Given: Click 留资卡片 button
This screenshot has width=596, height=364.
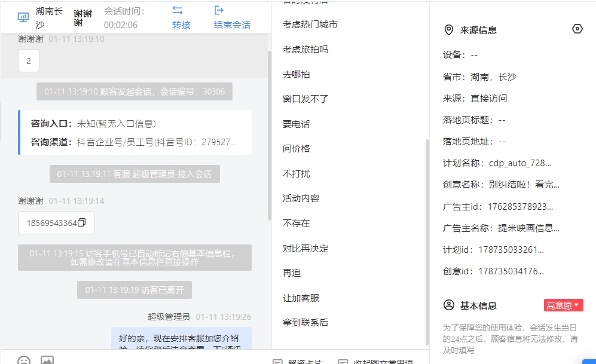Looking at the screenshot, I should pos(298,361).
